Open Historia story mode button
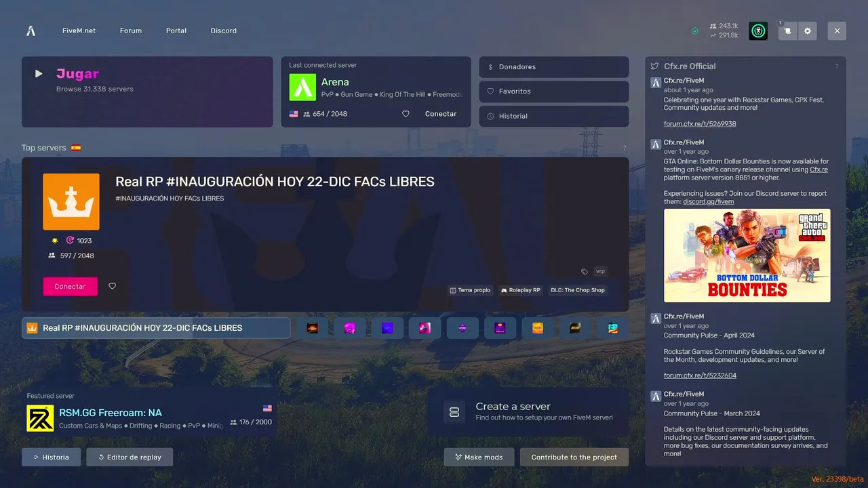868x488 pixels. pos(51,457)
